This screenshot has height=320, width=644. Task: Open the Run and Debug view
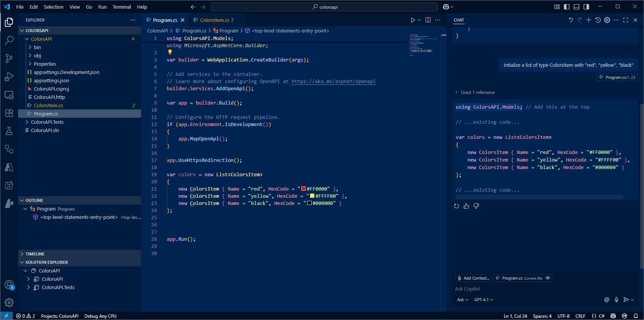point(9,77)
